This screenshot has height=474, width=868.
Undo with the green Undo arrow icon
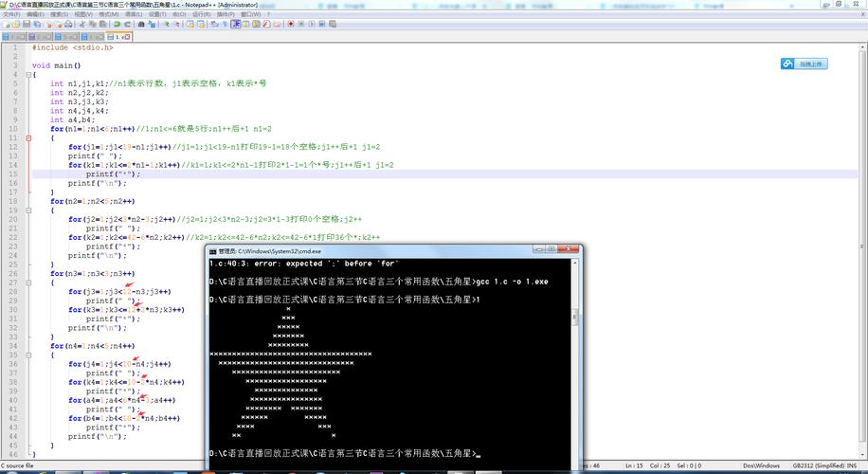(117, 25)
